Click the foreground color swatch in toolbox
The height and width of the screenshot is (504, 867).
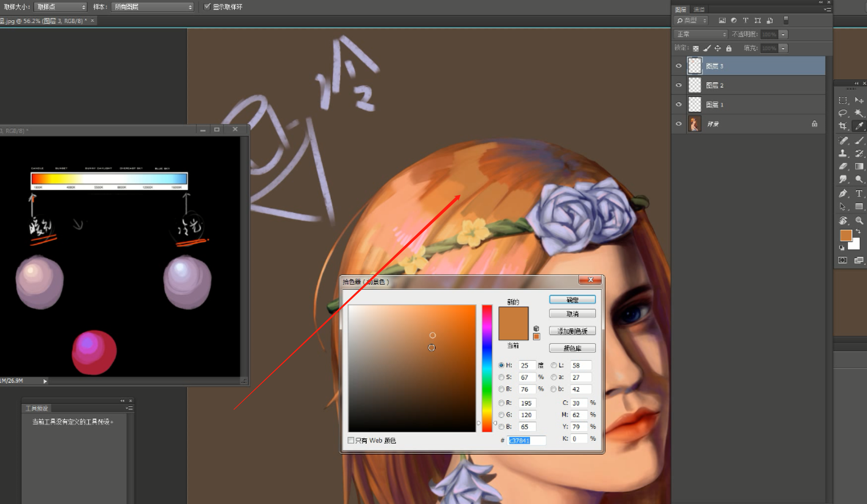coord(846,235)
